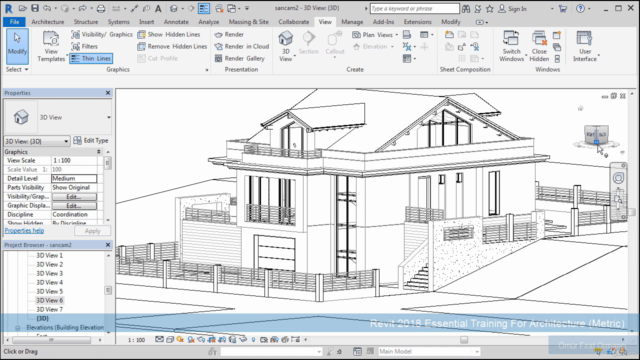The height and width of the screenshot is (360, 640).
Task: Click Switch Windows tool
Action: tap(511, 46)
